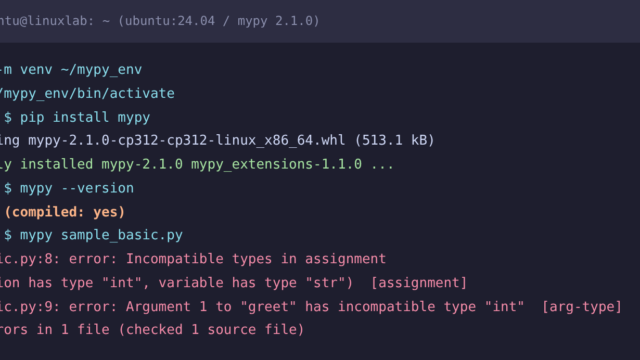Click the terminal title bar text
This screenshot has width=640, height=360.
click(159, 21)
